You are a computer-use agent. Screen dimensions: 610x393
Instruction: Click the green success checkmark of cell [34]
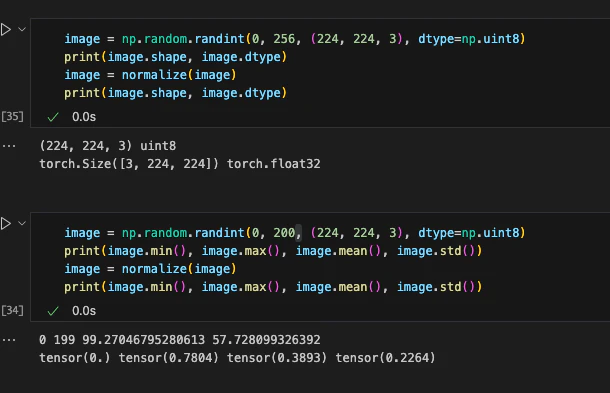[53, 311]
